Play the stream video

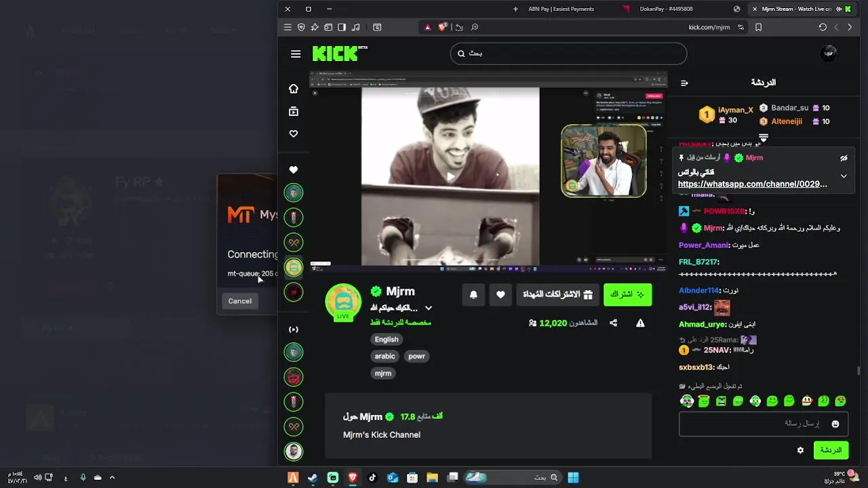[451, 177]
